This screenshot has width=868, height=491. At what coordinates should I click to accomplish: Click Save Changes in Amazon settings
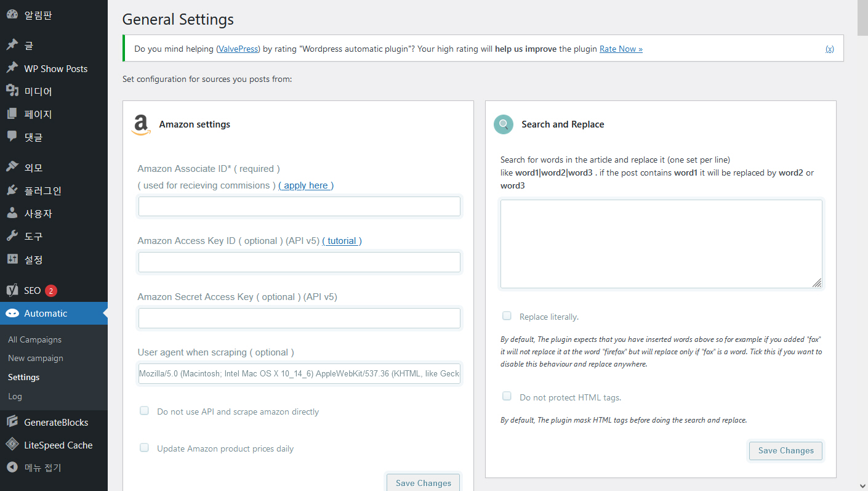coord(424,482)
